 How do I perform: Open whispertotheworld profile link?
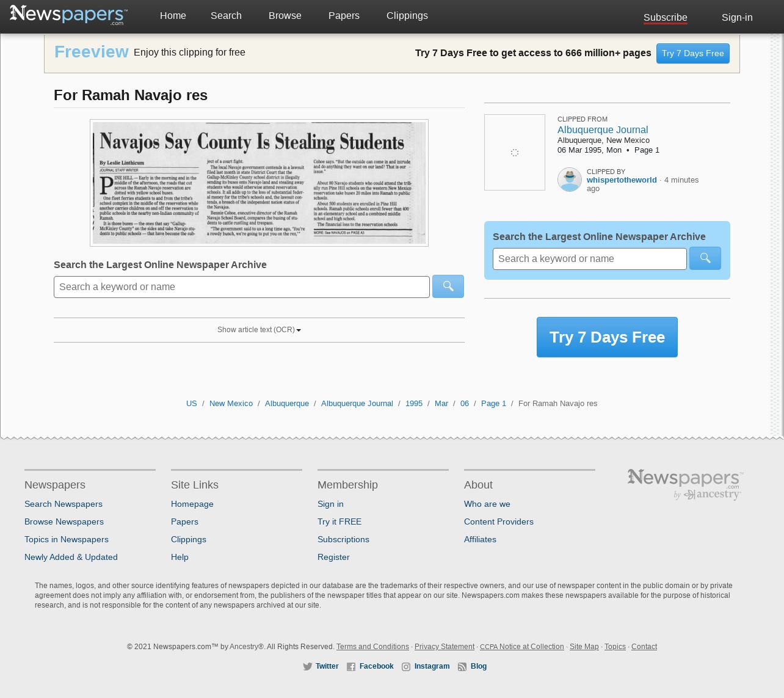pyautogui.click(x=622, y=180)
